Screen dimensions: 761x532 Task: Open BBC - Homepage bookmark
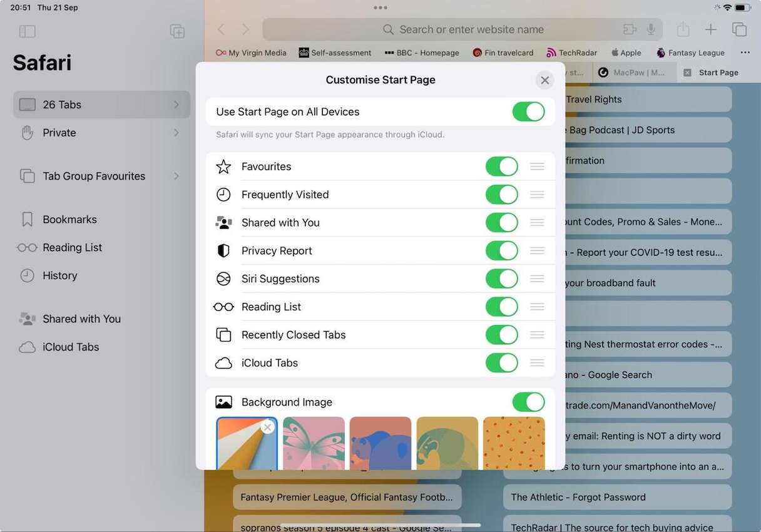(x=422, y=53)
